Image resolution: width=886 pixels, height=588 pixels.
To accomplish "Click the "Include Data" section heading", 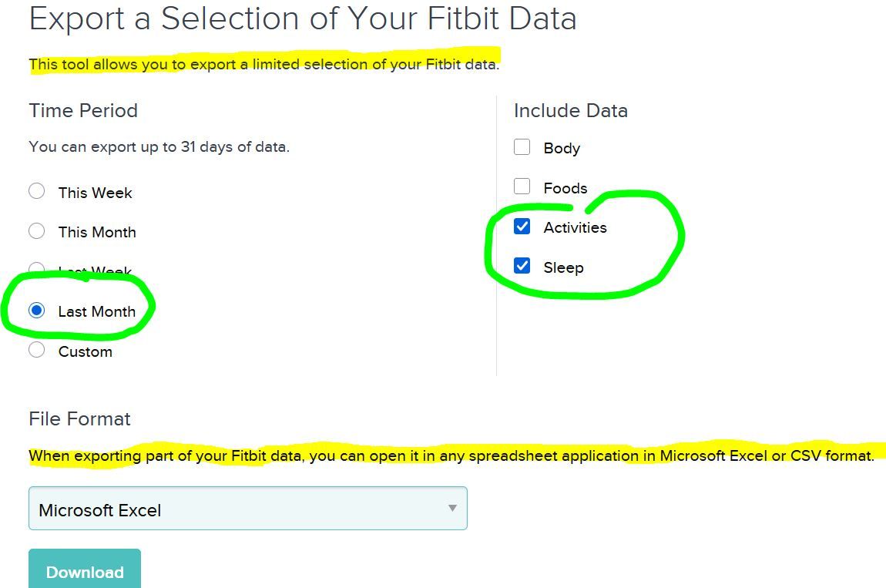I will (571, 110).
